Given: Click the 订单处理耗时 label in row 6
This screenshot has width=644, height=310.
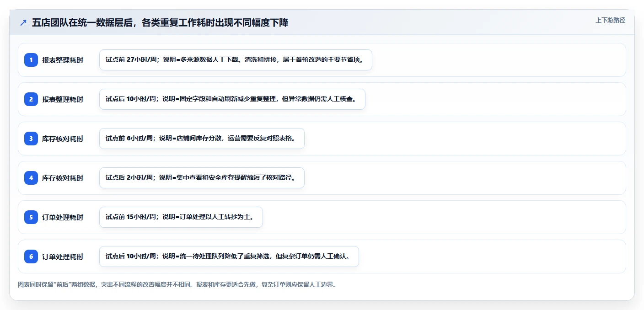Looking at the screenshot, I should (63, 257).
